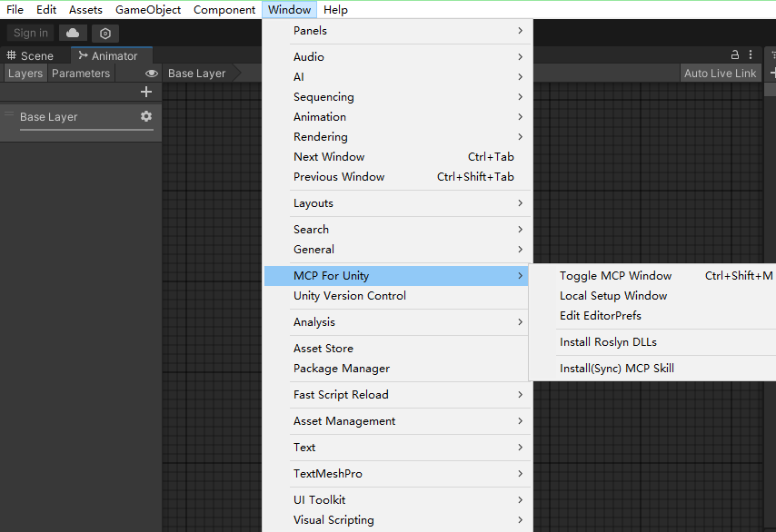Toggle the Animator panel lock icon

pos(736,55)
